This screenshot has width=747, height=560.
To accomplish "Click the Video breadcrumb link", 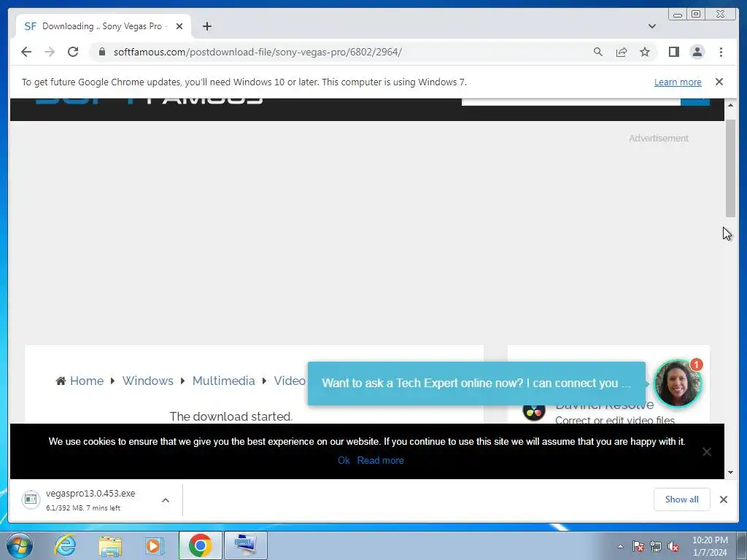I will tap(289, 381).
